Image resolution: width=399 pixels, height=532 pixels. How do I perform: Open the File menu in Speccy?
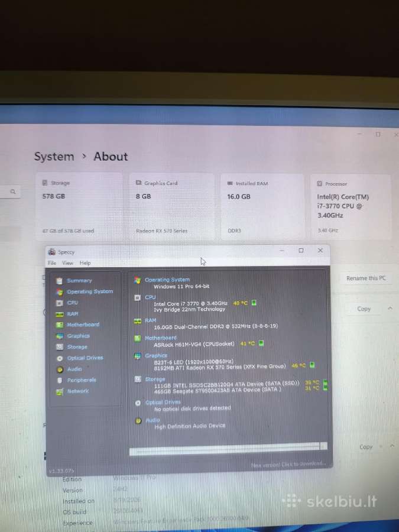(x=52, y=263)
